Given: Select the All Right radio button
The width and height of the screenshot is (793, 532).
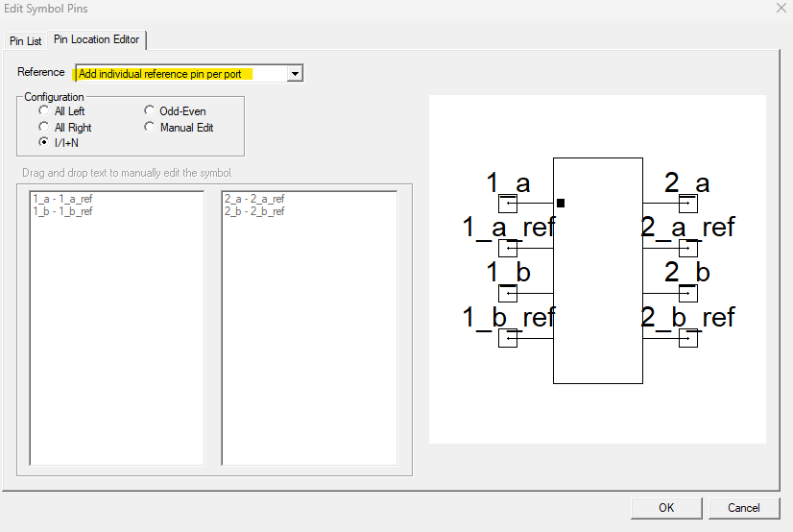Looking at the screenshot, I should (x=44, y=127).
